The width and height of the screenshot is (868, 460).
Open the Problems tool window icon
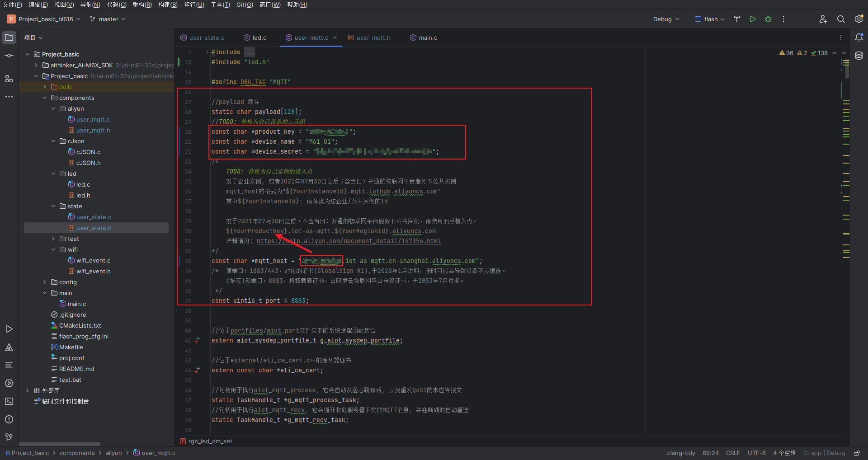pos(9,419)
